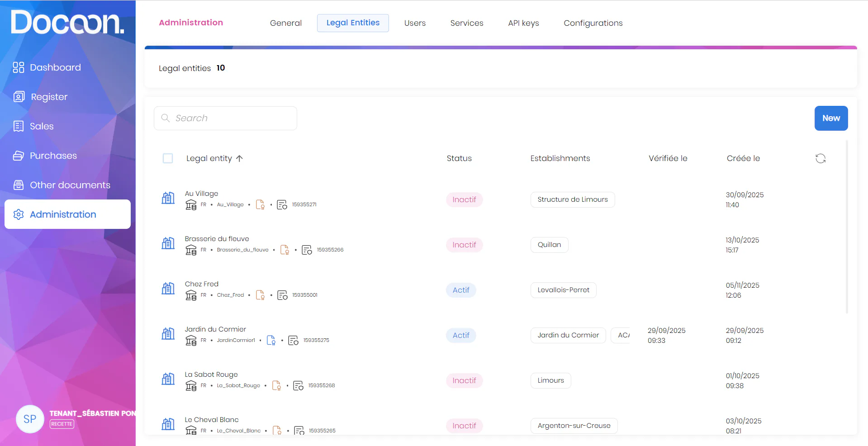Image resolution: width=868 pixels, height=446 pixels.
Task: Click the RECETTE badge under tenant name
Action: (x=62, y=424)
